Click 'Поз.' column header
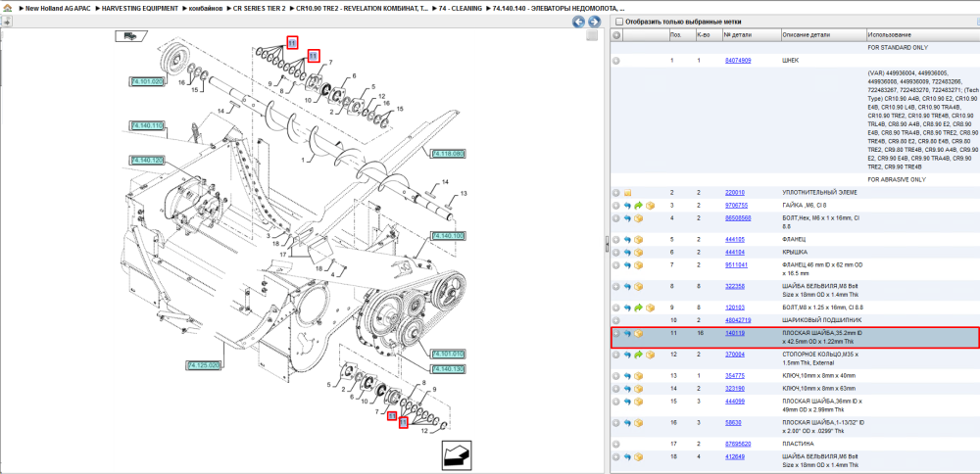This screenshot has height=474, width=980. [x=681, y=35]
